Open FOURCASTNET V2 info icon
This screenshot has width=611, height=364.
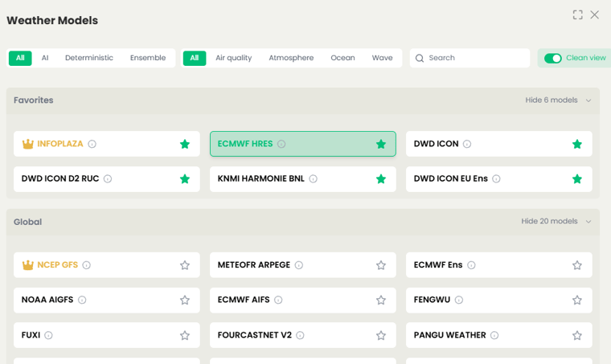300,335
